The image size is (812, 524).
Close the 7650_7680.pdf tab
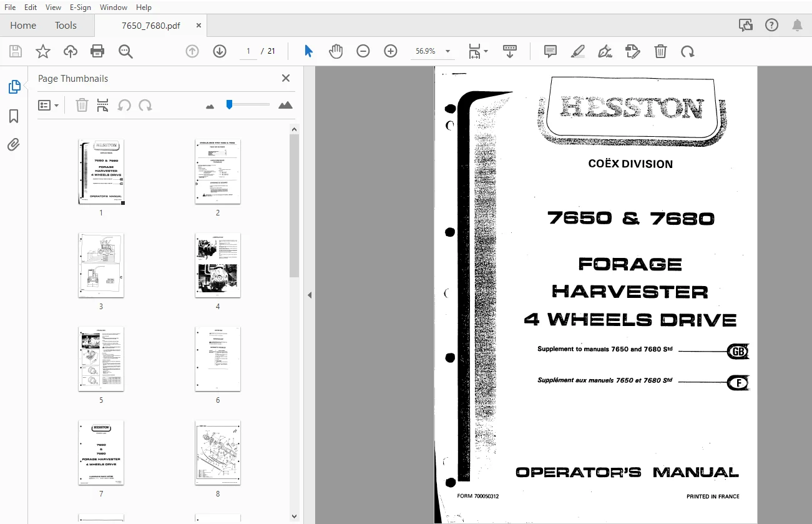point(198,26)
